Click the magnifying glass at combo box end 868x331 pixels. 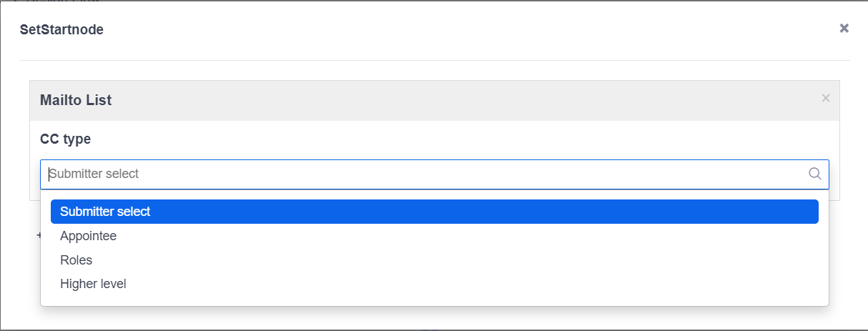point(814,174)
